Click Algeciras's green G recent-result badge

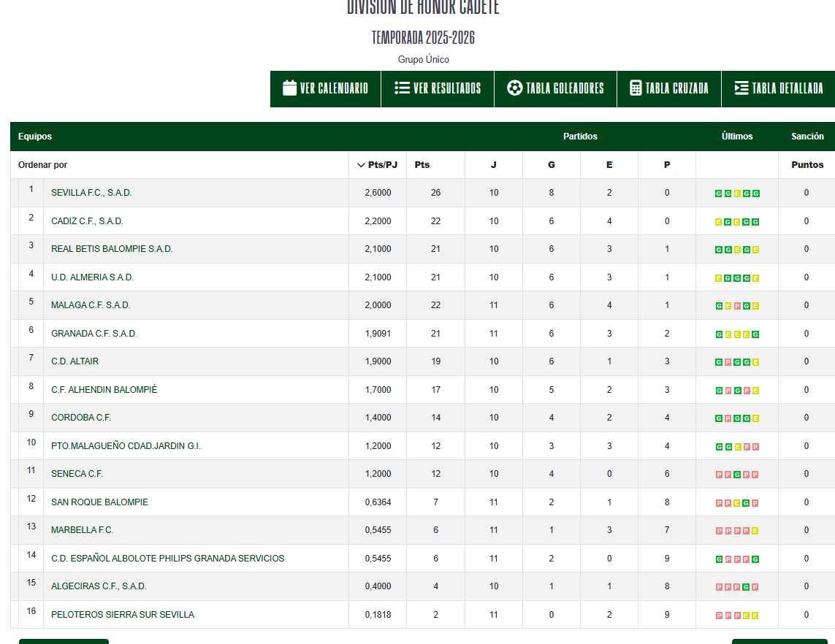(x=747, y=587)
